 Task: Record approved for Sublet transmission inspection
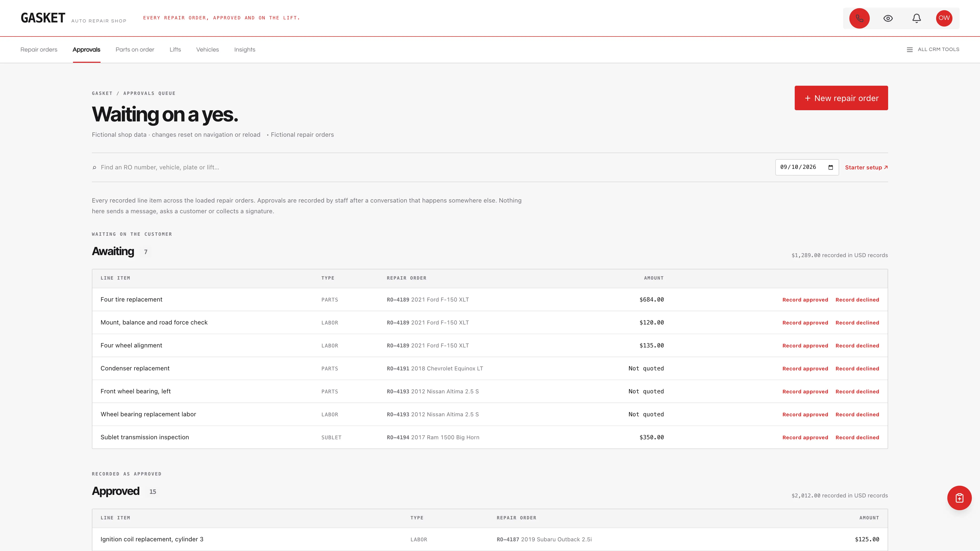tap(805, 437)
